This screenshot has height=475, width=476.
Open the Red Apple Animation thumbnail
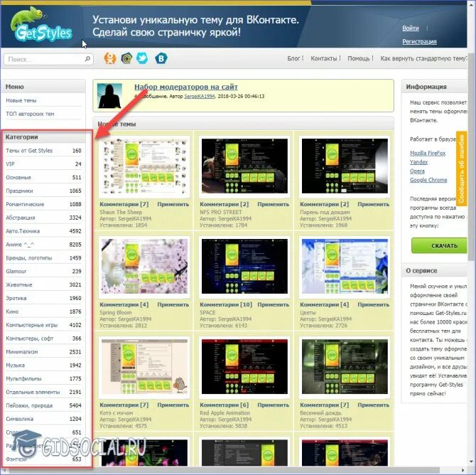point(244,367)
